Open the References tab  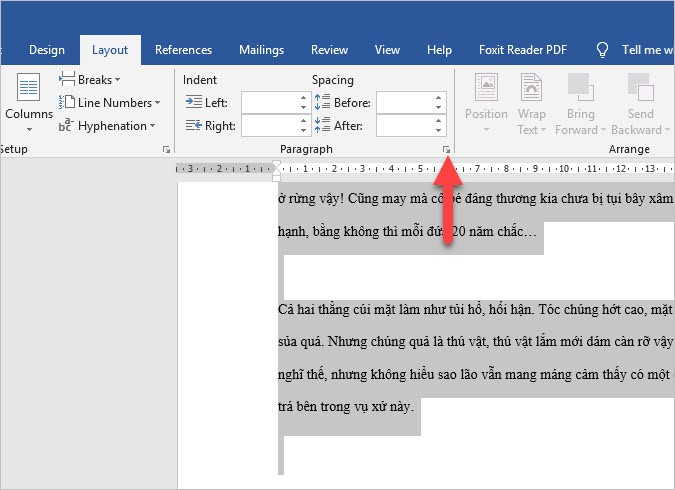pos(183,50)
